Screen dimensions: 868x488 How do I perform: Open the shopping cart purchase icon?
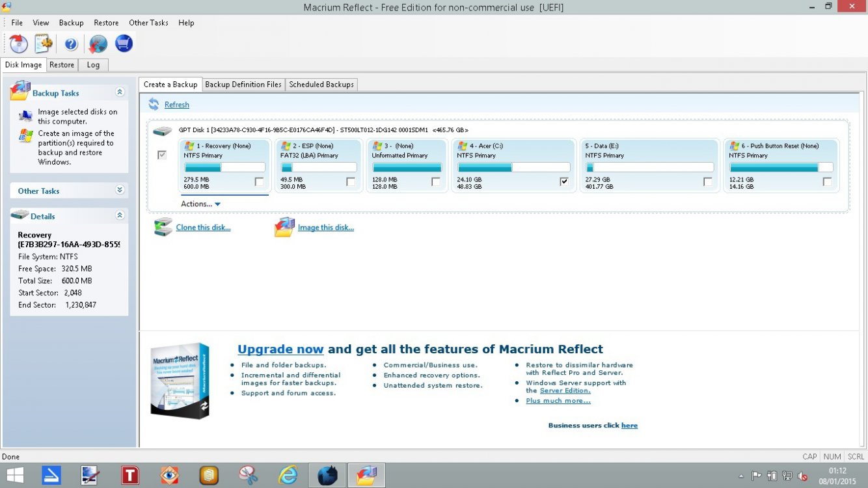point(124,44)
